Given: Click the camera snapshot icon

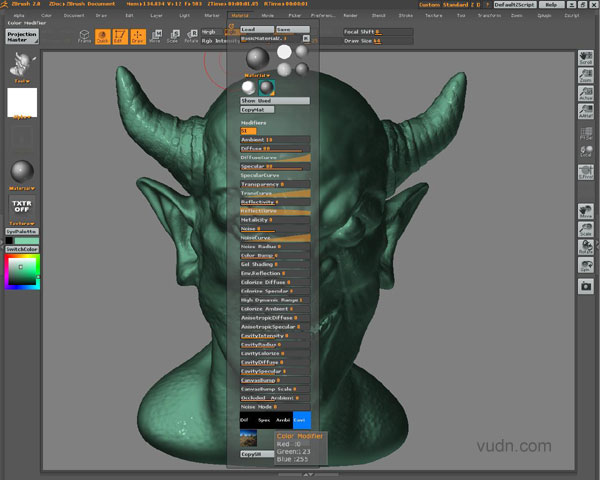Looking at the screenshot, I should [585, 286].
